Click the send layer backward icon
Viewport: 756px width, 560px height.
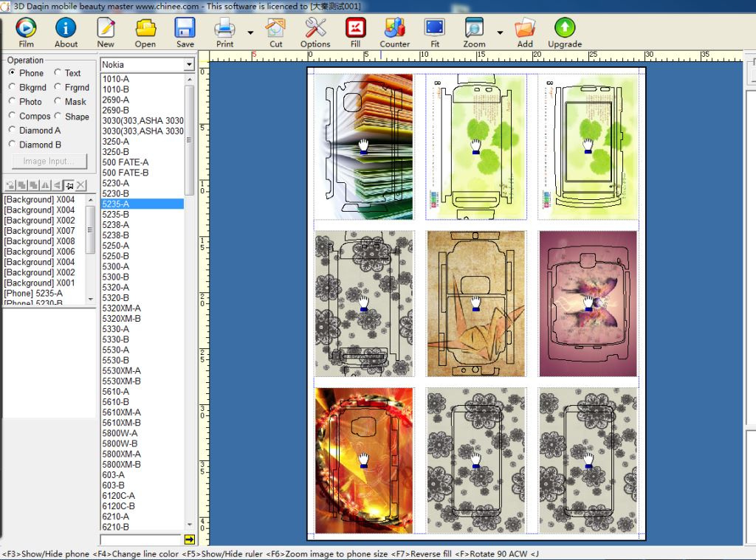click(33, 185)
